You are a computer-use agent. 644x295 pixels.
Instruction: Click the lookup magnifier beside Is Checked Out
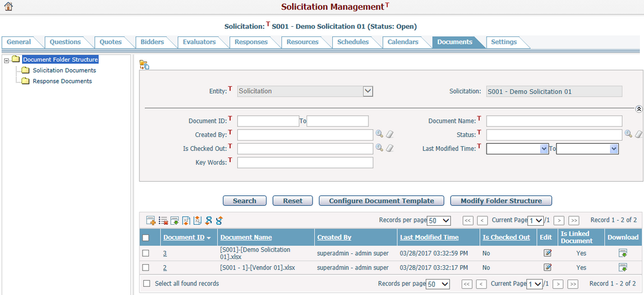click(x=379, y=147)
